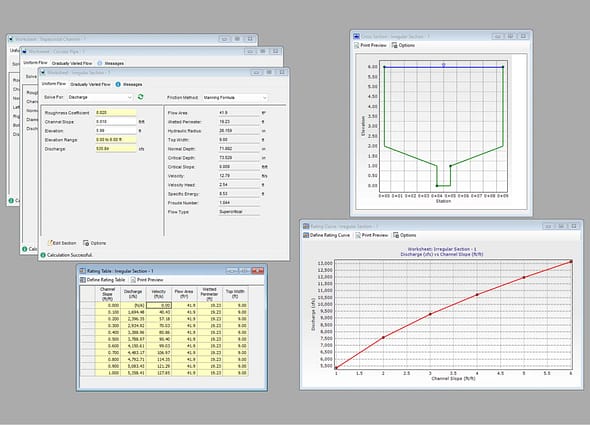Click the rating curve data point at slope 3

click(x=430, y=314)
